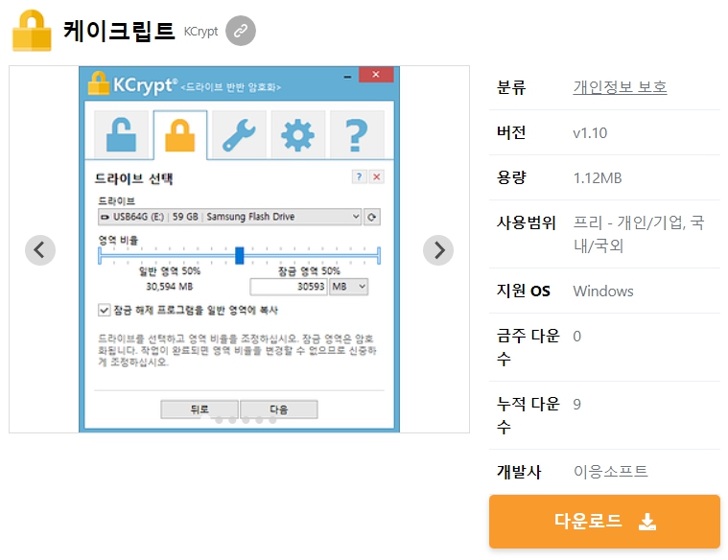Click the small help icon beside 드라이브 선택

359,176
